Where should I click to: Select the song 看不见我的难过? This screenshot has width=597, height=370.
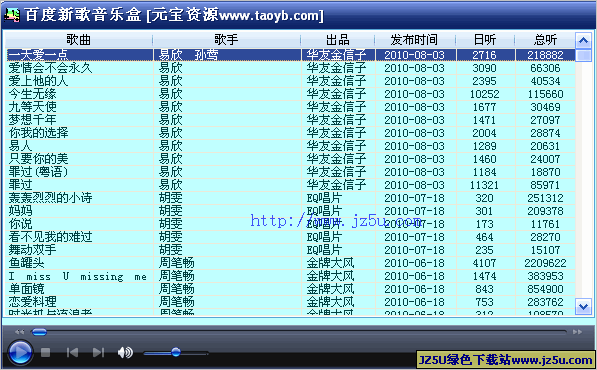(50, 237)
